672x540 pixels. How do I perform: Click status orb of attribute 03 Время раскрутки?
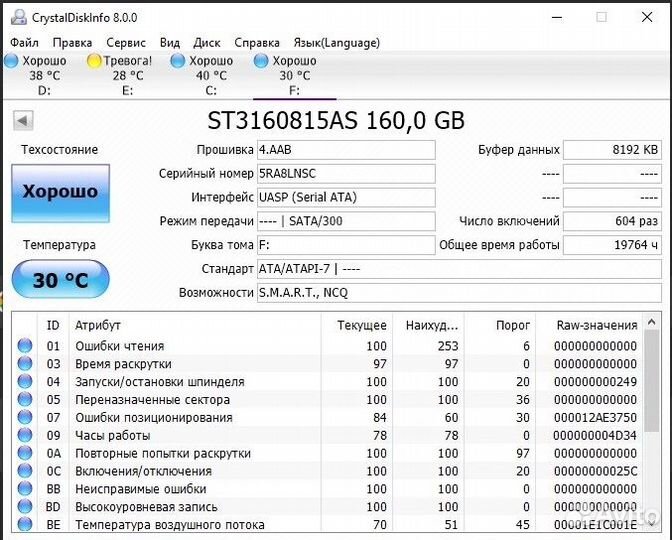tap(25, 363)
